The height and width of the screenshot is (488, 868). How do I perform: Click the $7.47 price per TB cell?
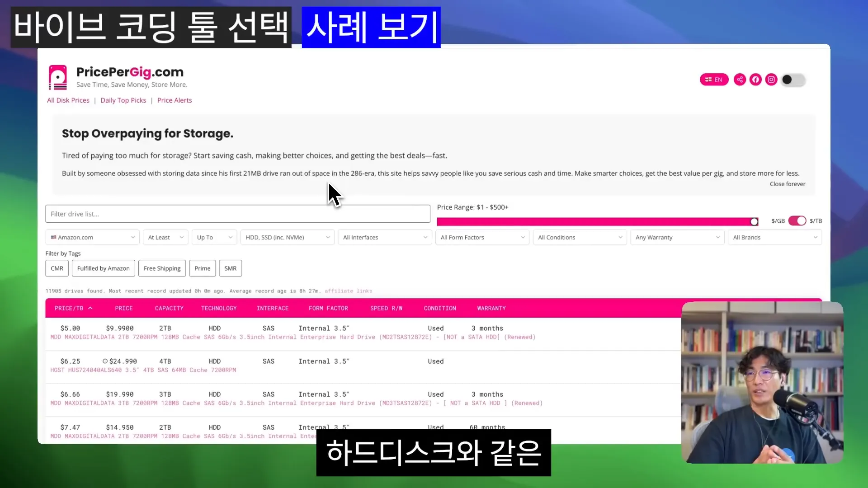pos(70,427)
